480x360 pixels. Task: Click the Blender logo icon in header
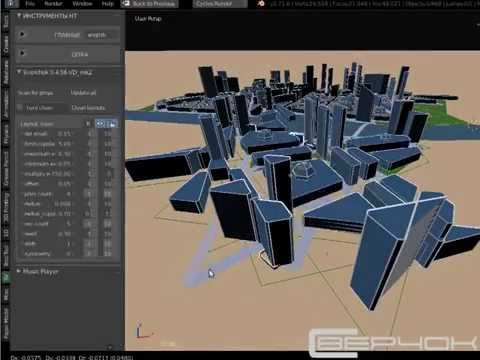coord(261,4)
